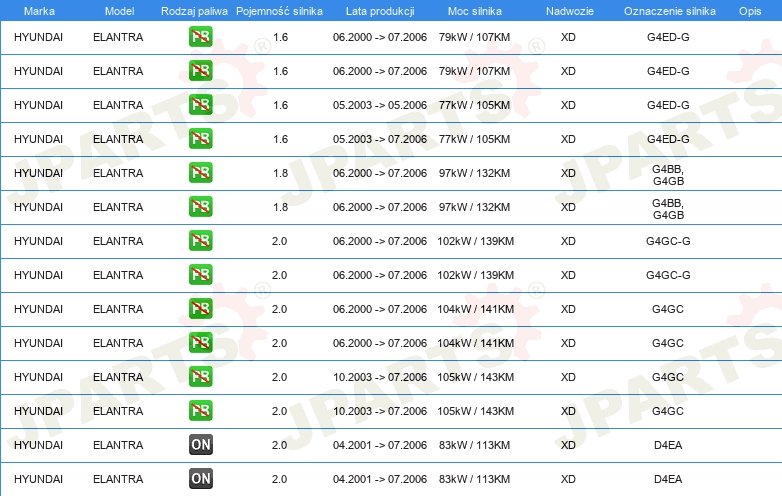The image size is (782, 496).
Task: Click the PB fuel icon in the 05.2003 -> 05.2006 row
Action: [x=200, y=105]
